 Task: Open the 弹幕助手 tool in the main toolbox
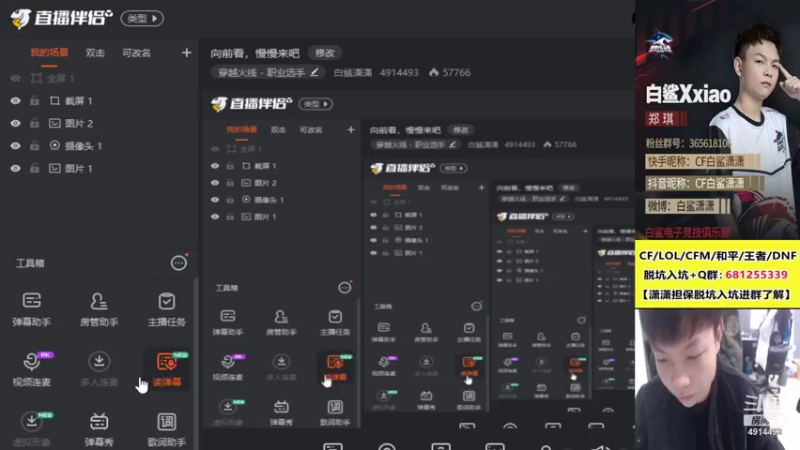pos(32,309)
